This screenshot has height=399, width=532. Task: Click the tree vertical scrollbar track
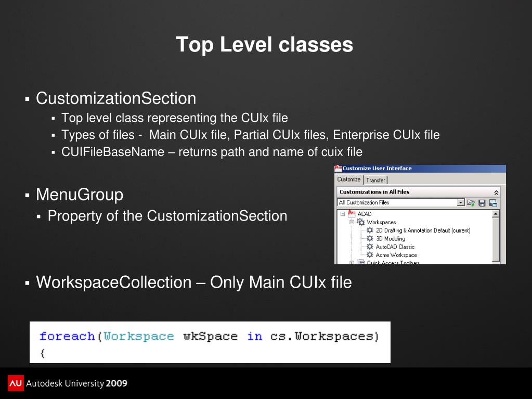[496, 239]
